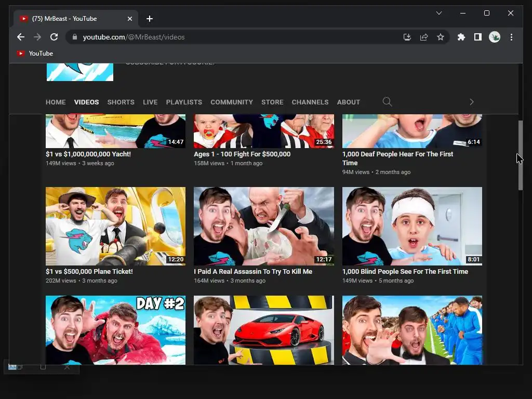Play the Ages 1 - 100 Fight thumbnail

click(x=263, y=131)
